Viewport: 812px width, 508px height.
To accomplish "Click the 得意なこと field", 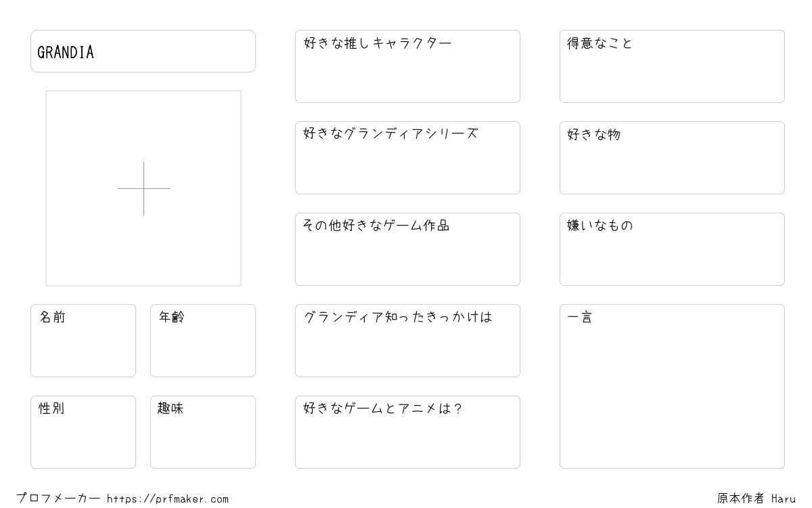I will 672,66.
